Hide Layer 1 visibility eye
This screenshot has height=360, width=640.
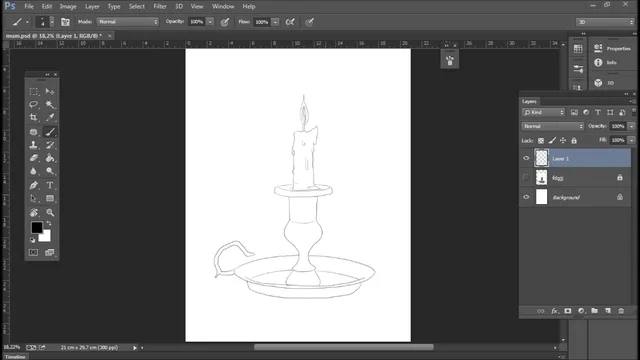(526, 158)
